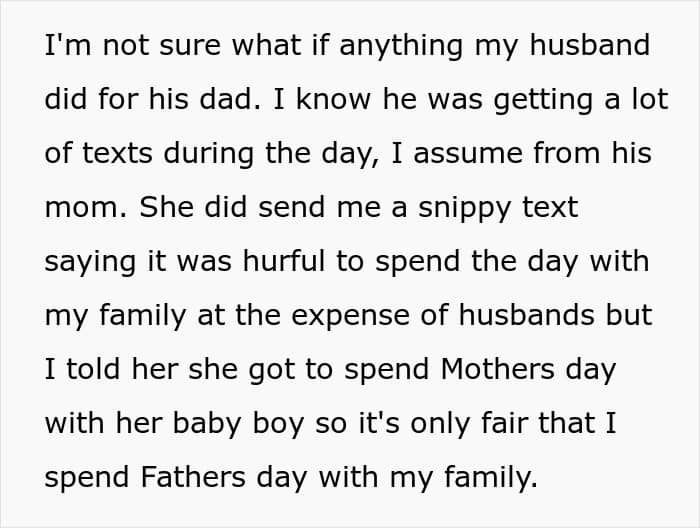Click the word "texts" after "of"

click(117, 154)
